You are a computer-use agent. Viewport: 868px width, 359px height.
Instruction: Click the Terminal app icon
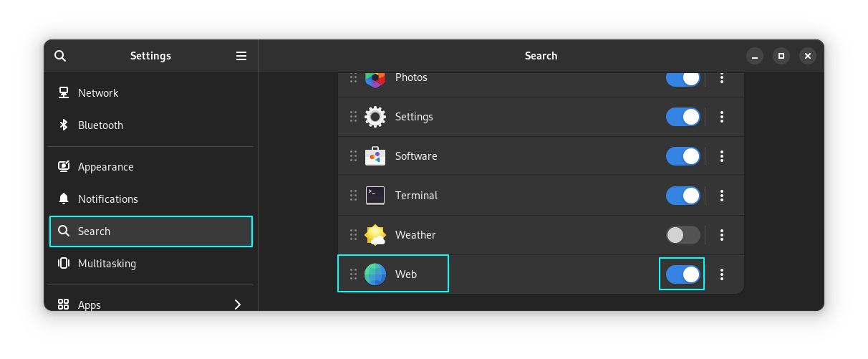[x=375, y=196]
